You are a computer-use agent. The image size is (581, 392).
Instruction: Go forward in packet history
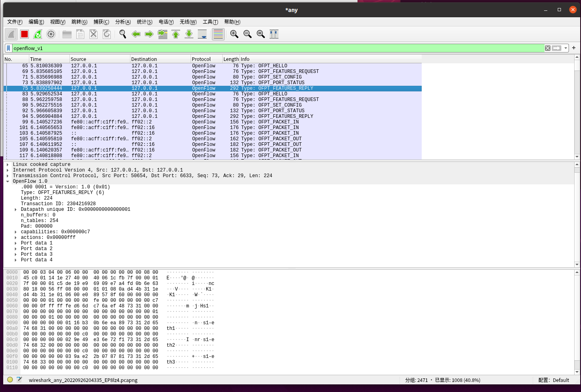[149, 34]
